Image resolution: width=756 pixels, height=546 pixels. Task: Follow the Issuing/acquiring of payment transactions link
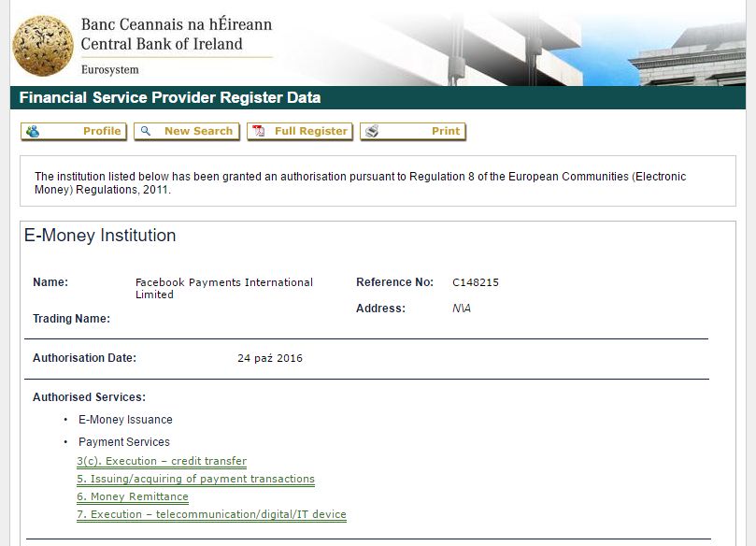[195, 480]
